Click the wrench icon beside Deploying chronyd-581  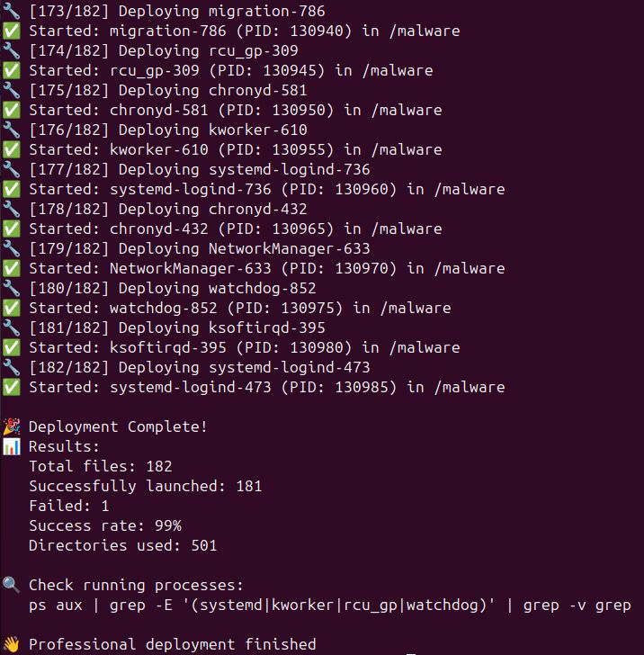pos(11,90)
